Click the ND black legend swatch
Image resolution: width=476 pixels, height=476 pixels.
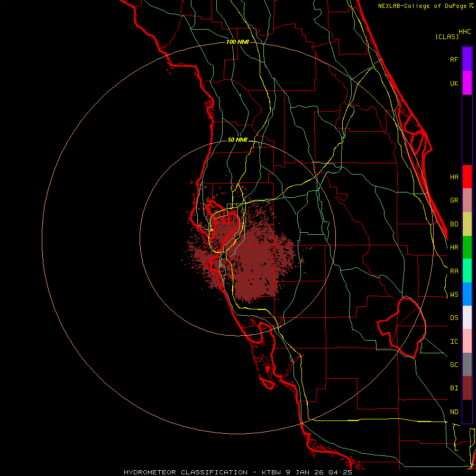point(467,411)
